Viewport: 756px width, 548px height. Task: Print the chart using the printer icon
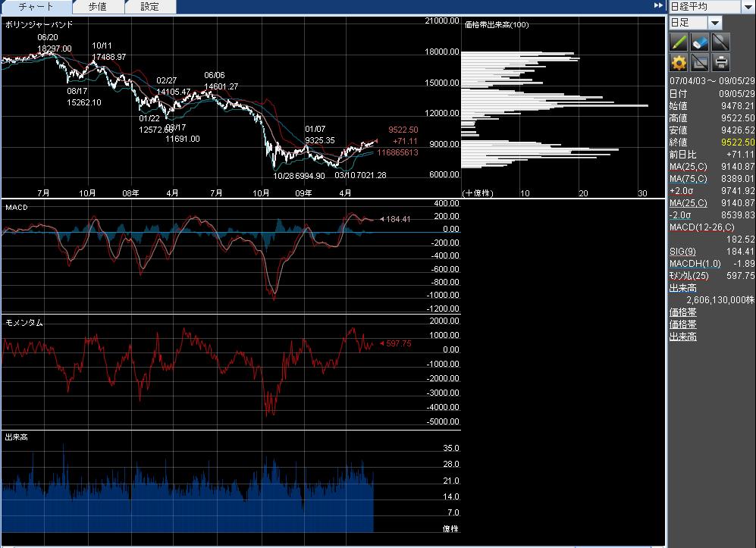coord(720,62)
